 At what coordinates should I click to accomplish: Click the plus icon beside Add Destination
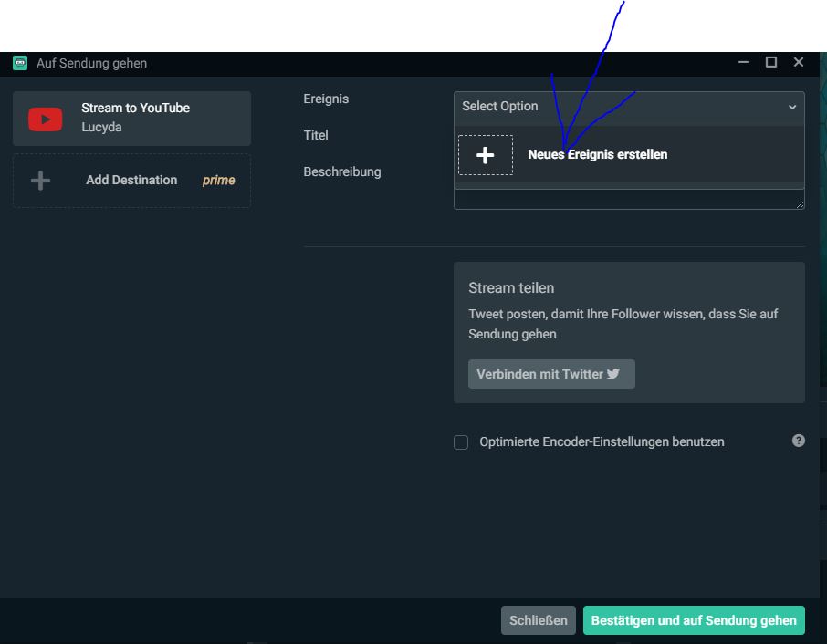click(40, 181)
